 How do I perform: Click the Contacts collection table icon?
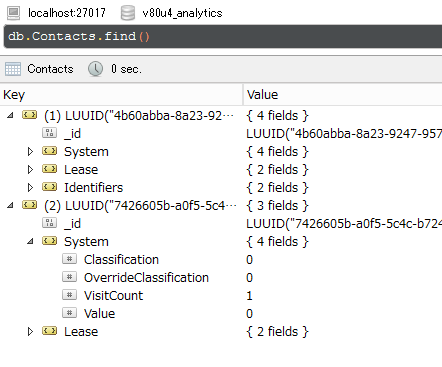[13, 69]
